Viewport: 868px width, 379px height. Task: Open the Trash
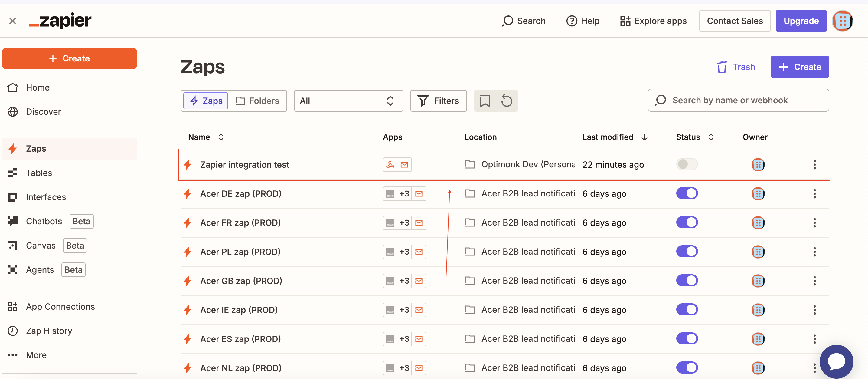point(736,67)
